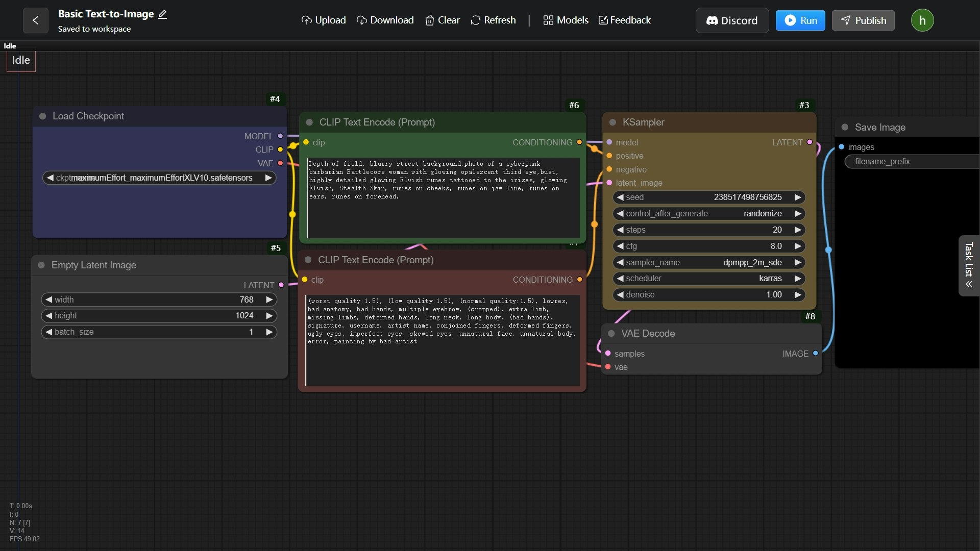This screenshot has width=980, height=551.
Task: Toggle collapse dot on the KSampler node
Action: (x=612, y=122)
